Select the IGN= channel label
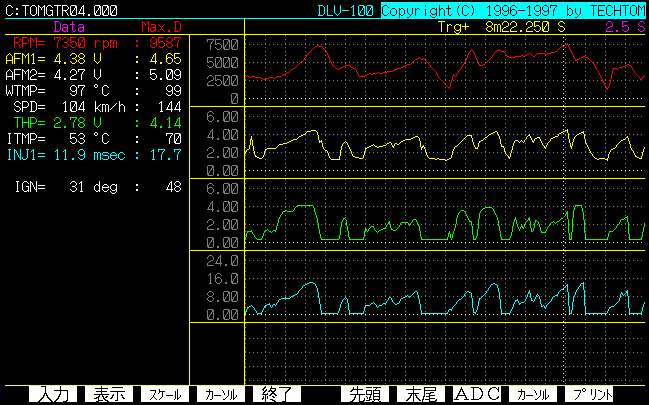Screen dimensions: 649x405 pos(30,187)
